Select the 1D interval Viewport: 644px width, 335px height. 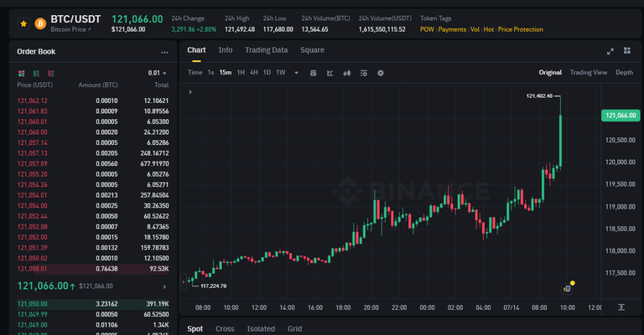[267, 73]
